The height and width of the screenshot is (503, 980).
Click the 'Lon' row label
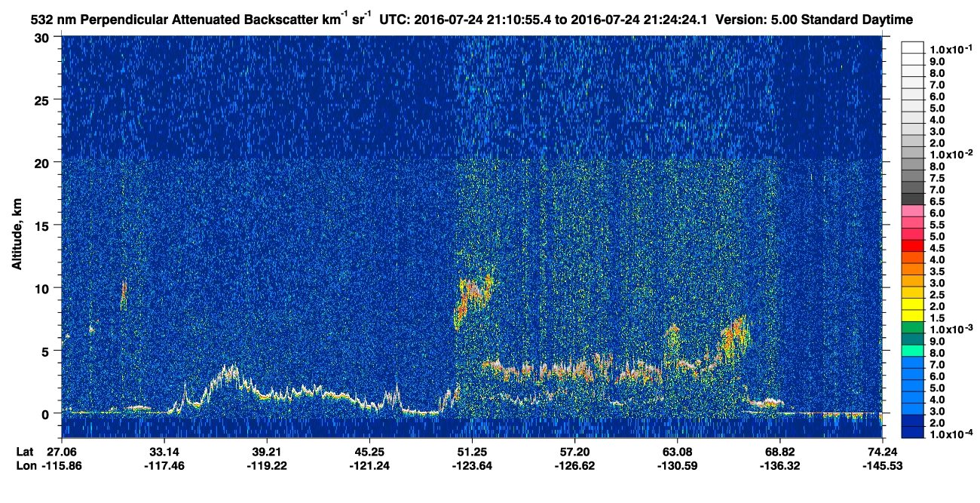pos(25,466)
